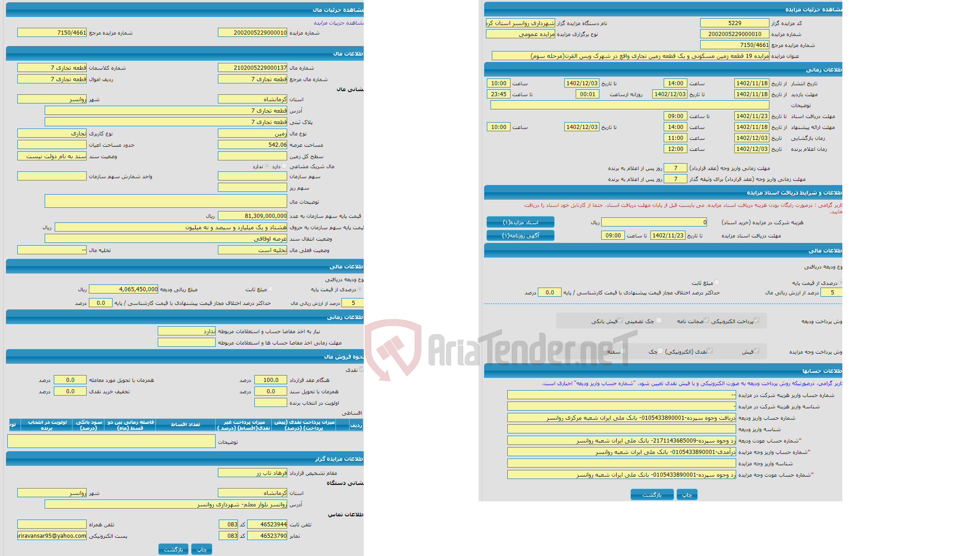Click the print icon on left panel
Image resolution: width=980 pixels, height=556 pixels.
click(x=206, y=549)
